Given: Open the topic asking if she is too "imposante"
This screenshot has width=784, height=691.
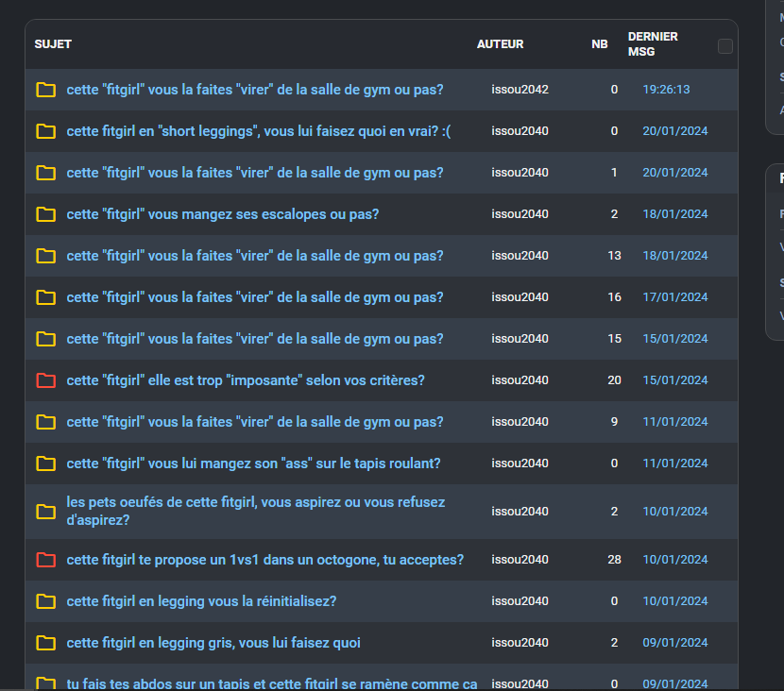Looking at the screenshot, I should pyautogui.click(x=246, y=380).
